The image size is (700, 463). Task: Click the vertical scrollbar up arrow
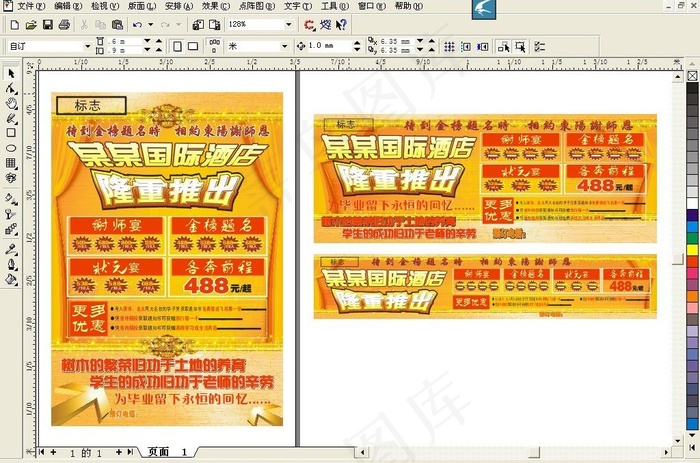click(678, 77)
